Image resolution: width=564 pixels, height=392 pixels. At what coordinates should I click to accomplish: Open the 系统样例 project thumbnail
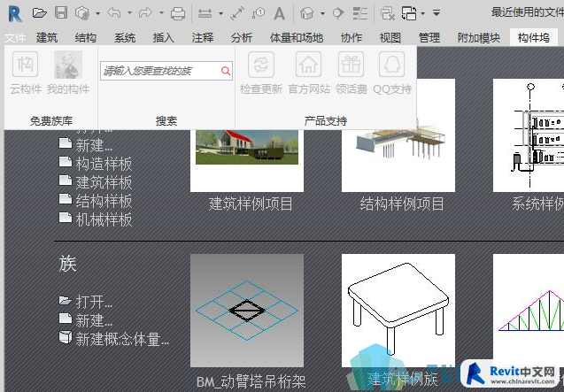(x=529, y=135)
